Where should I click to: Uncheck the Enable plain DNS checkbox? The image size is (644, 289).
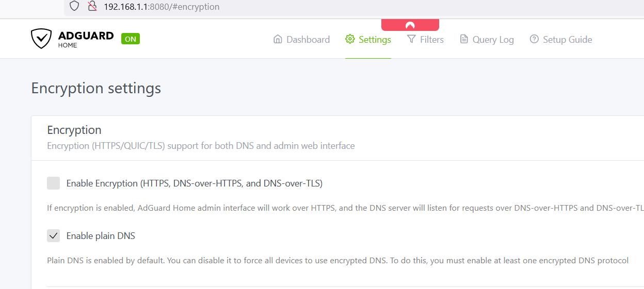coord(54,236)
